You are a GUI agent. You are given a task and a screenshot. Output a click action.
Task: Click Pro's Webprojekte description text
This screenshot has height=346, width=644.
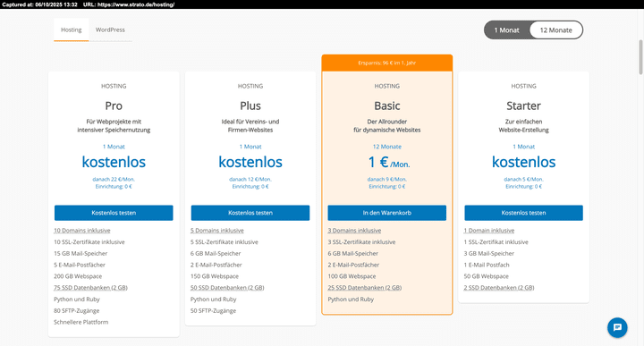coord(114,125)
